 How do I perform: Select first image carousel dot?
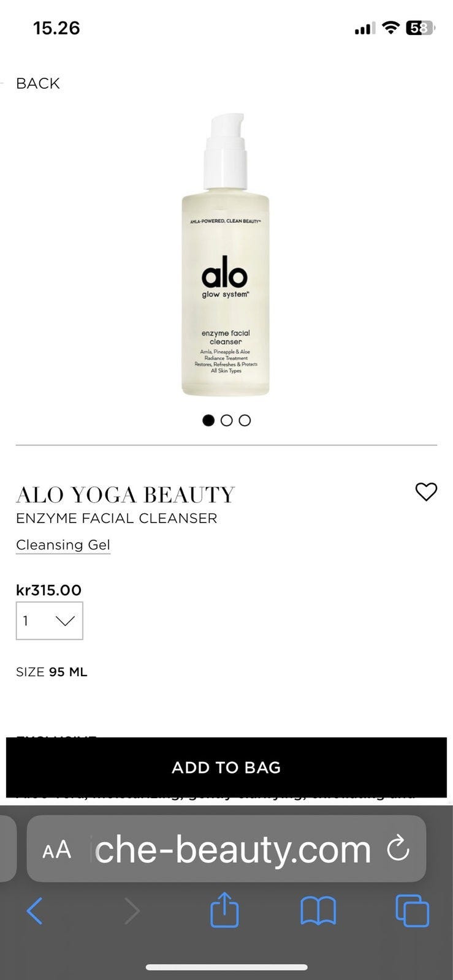point(208,420)
